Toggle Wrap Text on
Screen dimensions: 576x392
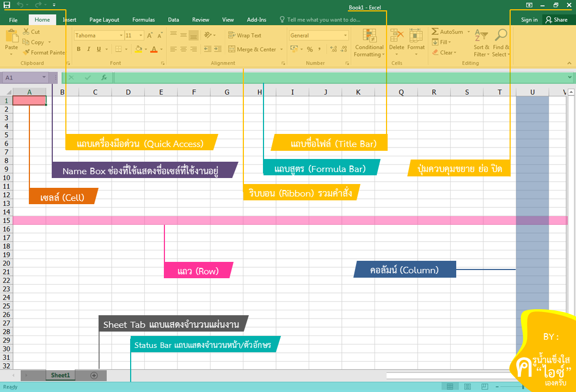pyautogui.click(x=244, y=35)
